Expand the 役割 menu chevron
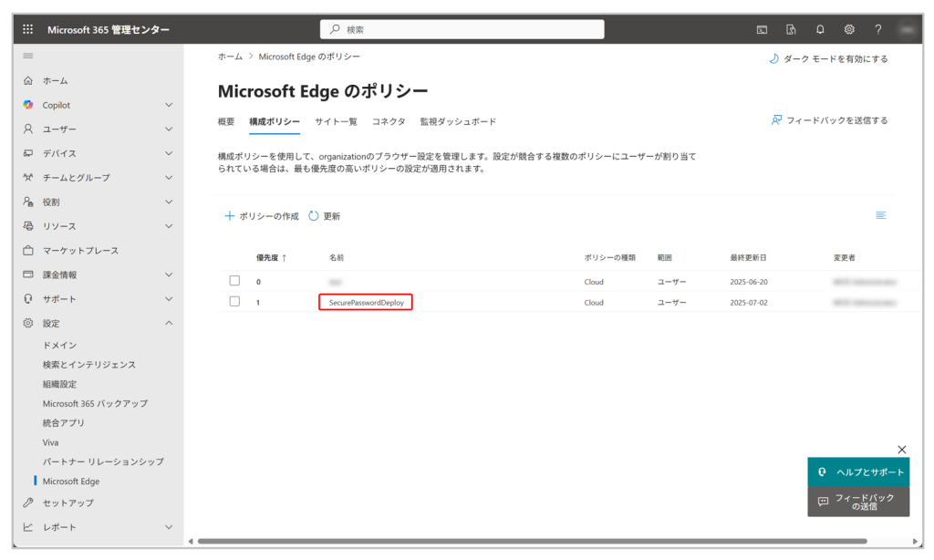 (169, 202)
